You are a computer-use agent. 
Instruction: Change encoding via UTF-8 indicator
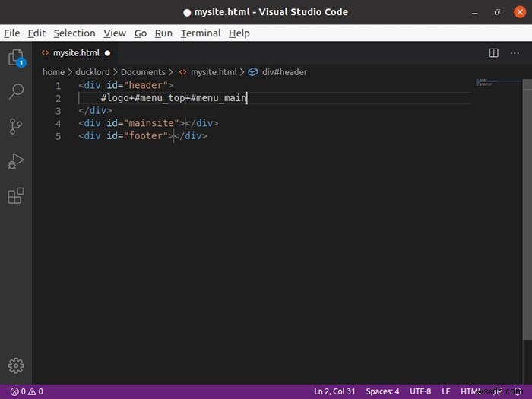click(420, 391)
